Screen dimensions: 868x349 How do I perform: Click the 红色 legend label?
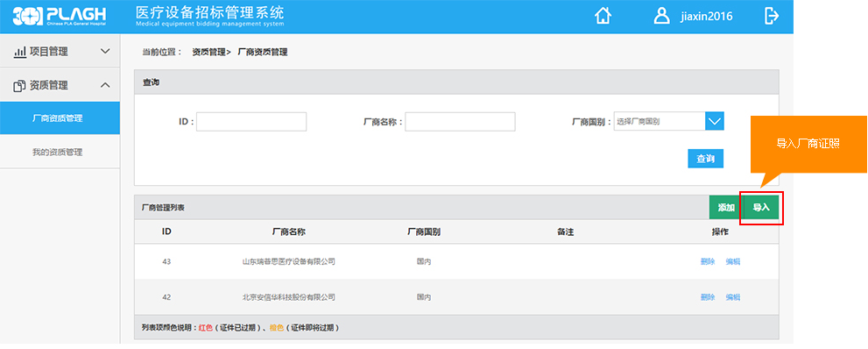click(x=206, y=328)
